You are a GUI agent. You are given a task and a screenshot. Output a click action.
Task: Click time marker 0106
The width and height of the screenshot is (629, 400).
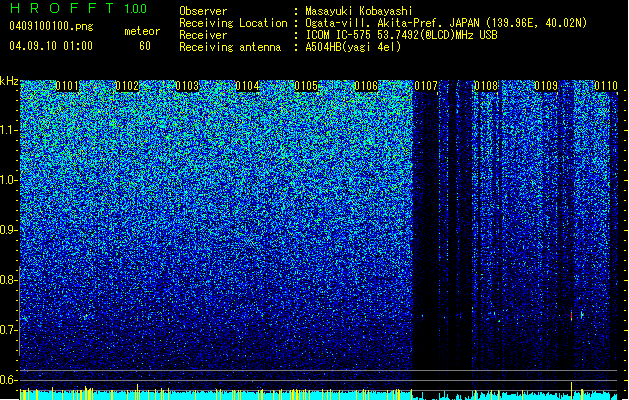[366, 86]
